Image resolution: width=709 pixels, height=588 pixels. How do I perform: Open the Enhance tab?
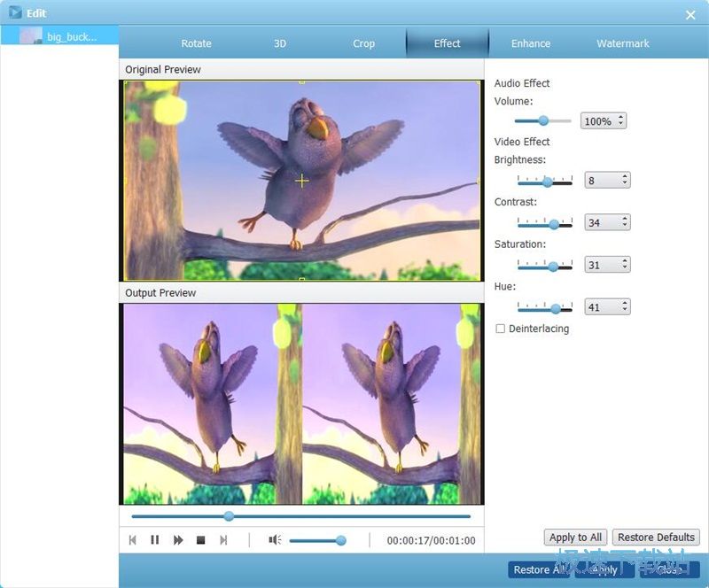click(531, 43)
